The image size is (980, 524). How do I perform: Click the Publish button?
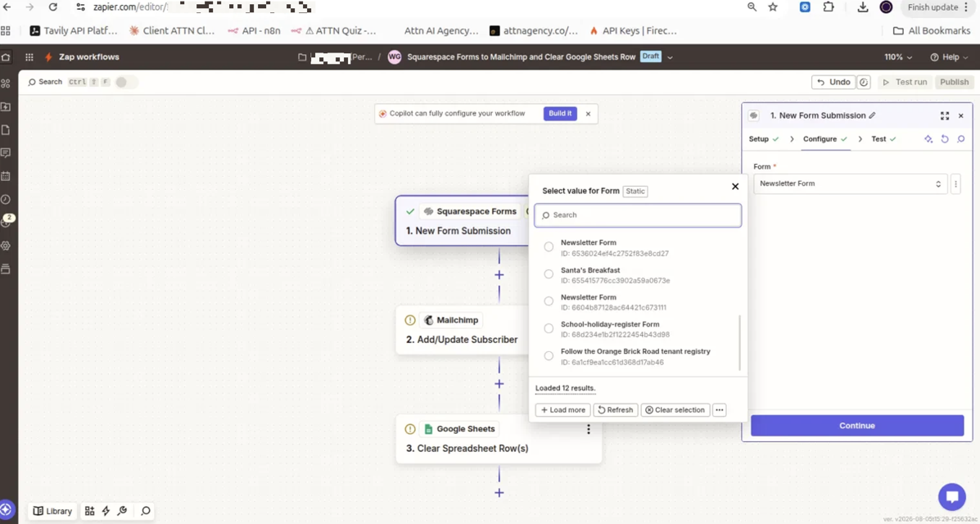[x=955, y=82]
